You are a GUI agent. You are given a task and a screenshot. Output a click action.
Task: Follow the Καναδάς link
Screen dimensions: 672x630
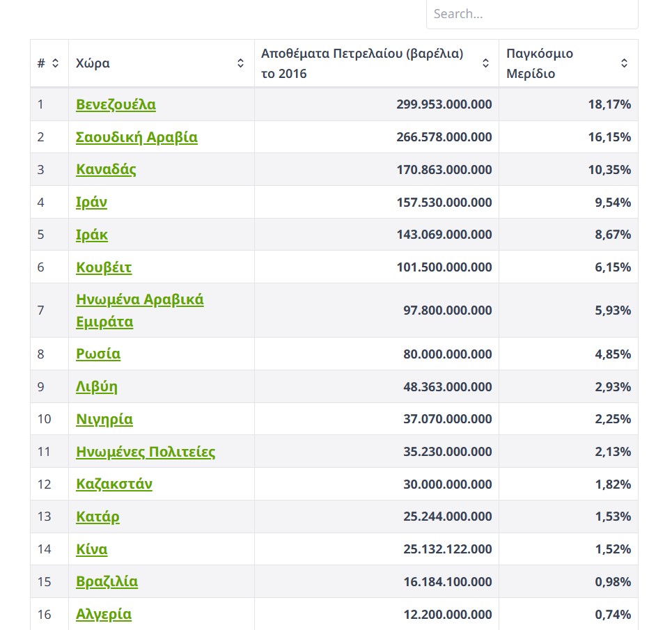coord(106,170)
